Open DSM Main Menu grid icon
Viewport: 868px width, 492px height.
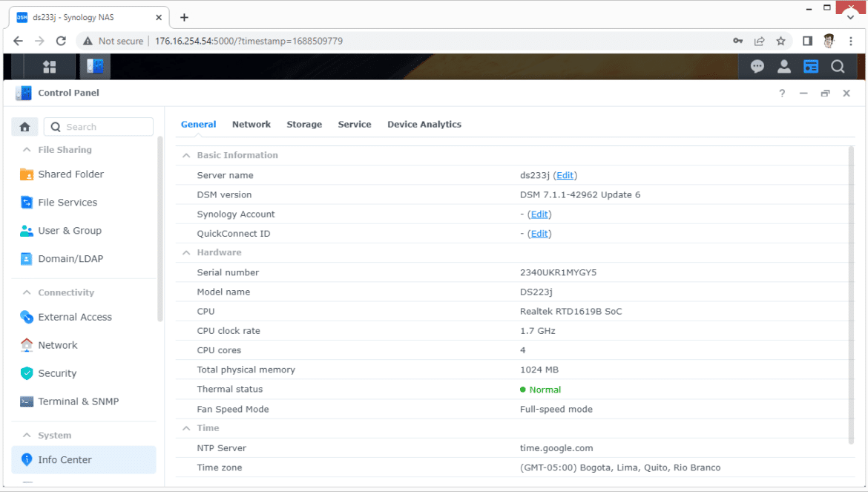click(x=49, y=67)
